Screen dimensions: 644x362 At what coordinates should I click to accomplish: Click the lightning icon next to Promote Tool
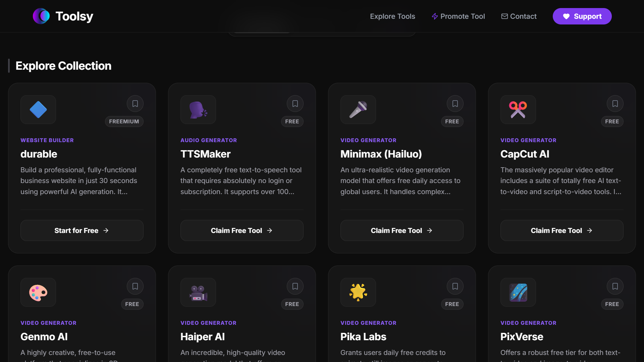tap(434, 16)
